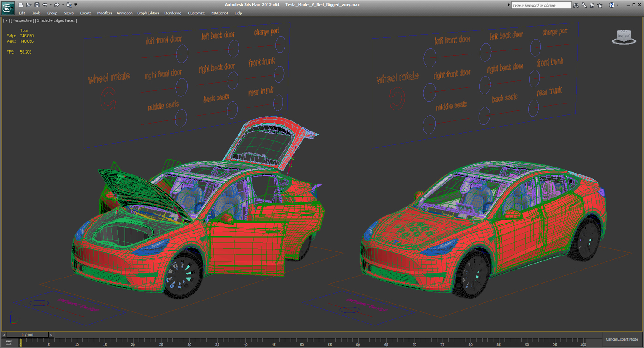This screenshot has width=644, height=348.
Task: Select right panel 'charge port' slider circle
Action: (x=535, y=47)
